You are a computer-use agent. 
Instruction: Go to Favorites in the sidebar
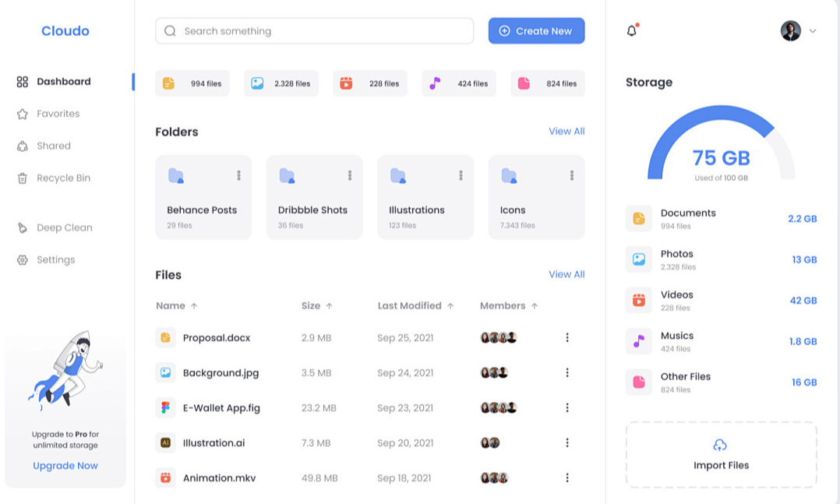click(x=58, y=114)
